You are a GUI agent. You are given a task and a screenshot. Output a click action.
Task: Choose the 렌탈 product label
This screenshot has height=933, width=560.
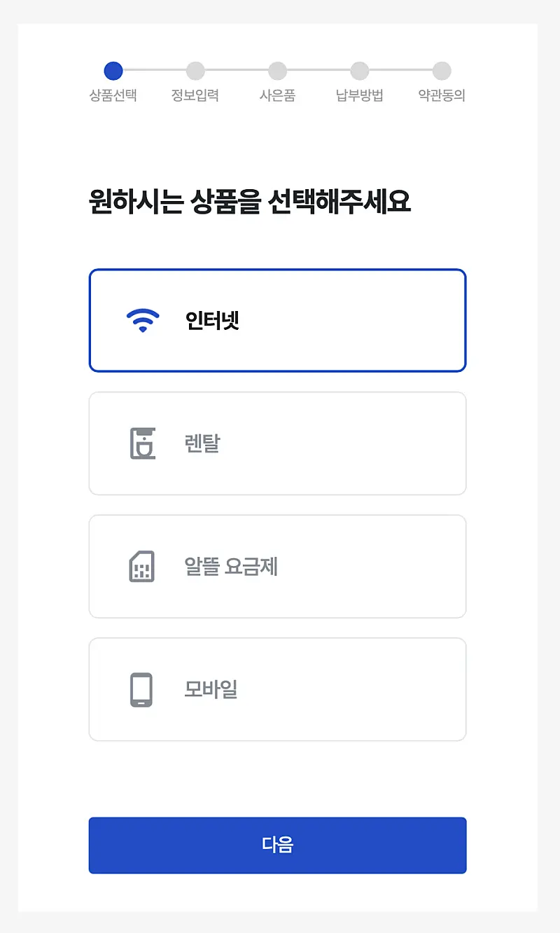coord(202,443)
